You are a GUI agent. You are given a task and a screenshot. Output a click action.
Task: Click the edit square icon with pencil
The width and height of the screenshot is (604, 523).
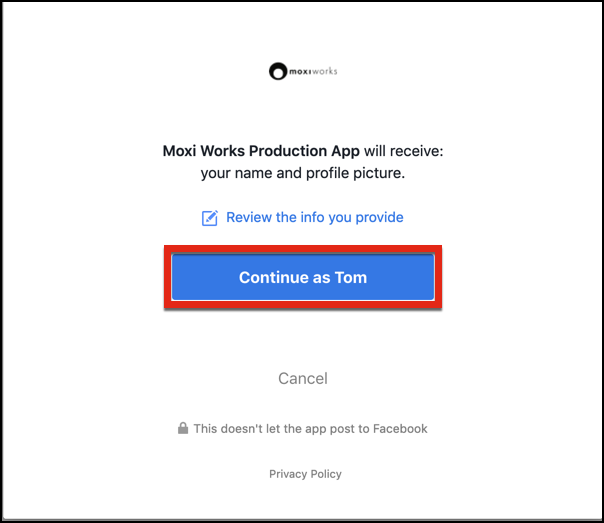[210, 218]
